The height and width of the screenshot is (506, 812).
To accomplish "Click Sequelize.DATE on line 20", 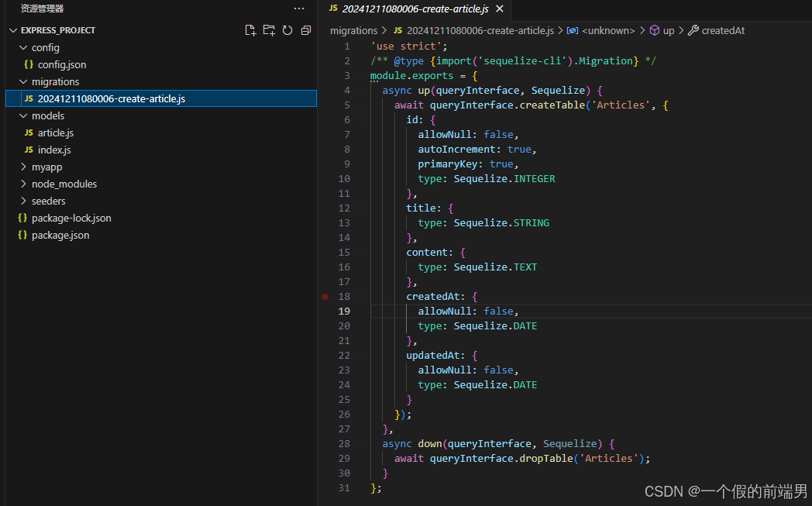I will tap(495, 326).
